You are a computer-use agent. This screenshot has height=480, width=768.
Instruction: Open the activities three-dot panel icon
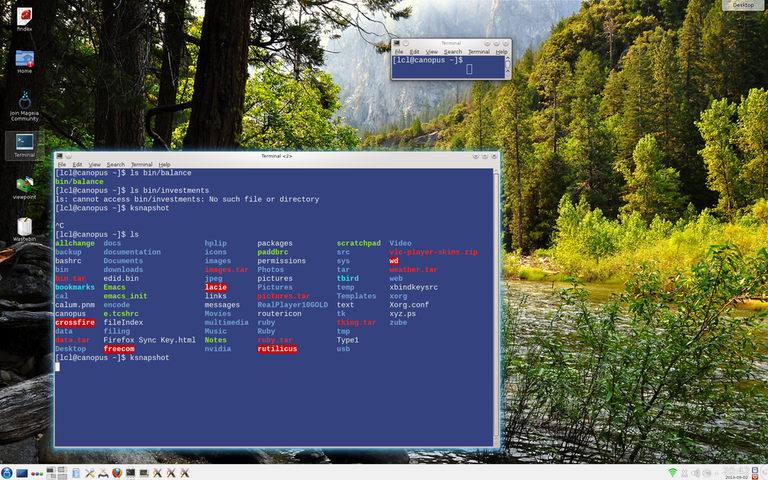37,474
